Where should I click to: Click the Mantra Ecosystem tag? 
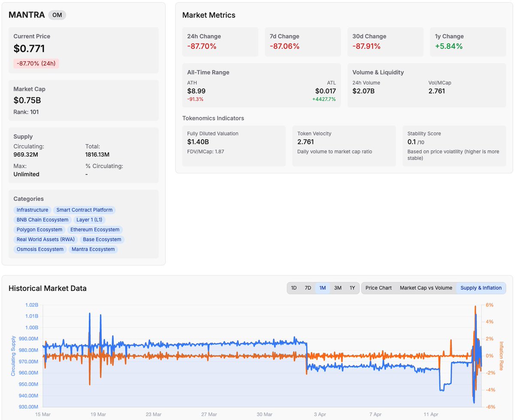[93, 249]
